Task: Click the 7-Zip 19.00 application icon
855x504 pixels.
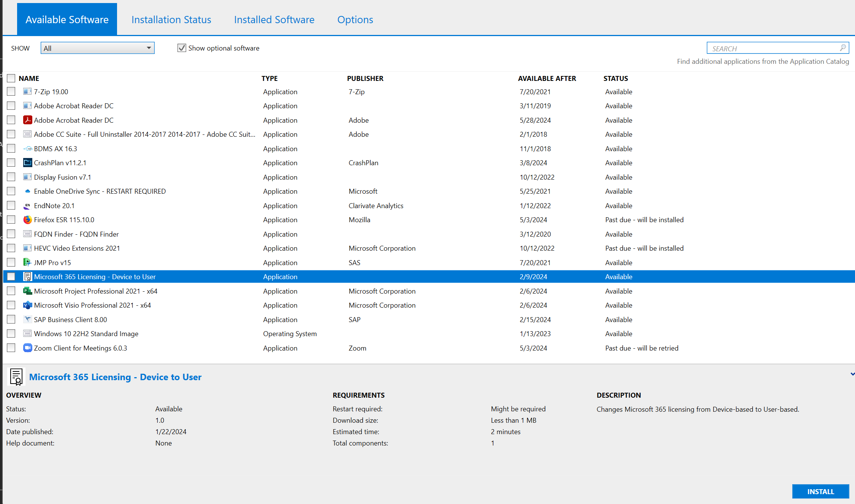Action: tap(27, 92)
